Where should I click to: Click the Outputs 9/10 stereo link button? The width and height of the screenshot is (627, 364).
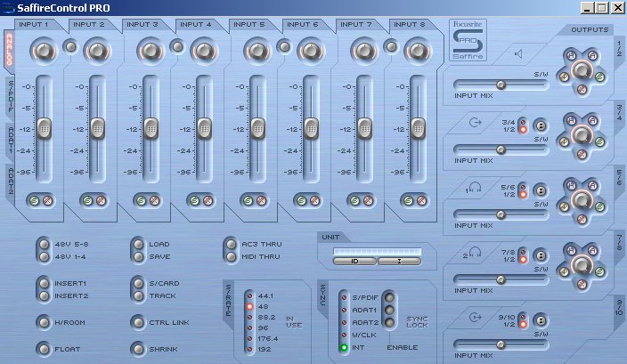tap(541, 321)
